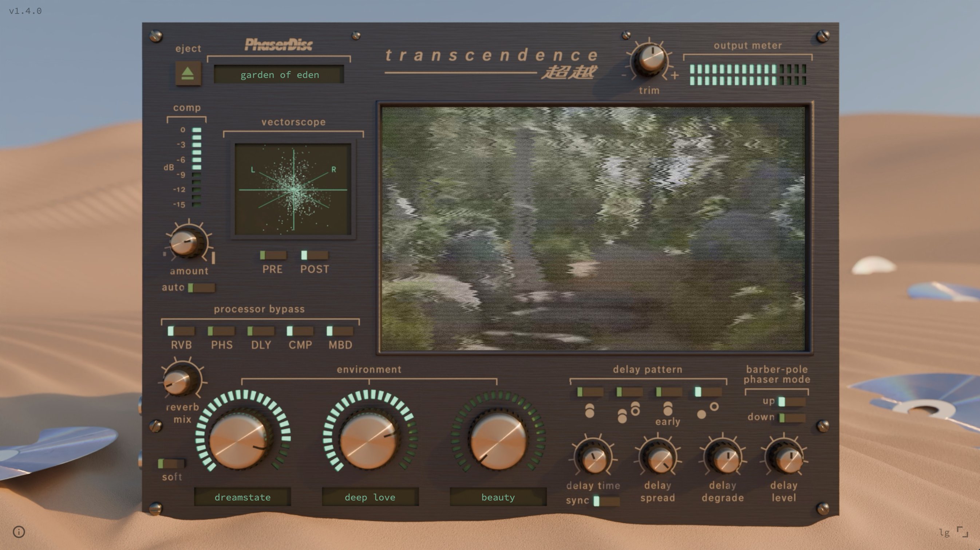Select the first delay pattern dots icon
This screenshot has height=550, width=980.
pos(590,410)
